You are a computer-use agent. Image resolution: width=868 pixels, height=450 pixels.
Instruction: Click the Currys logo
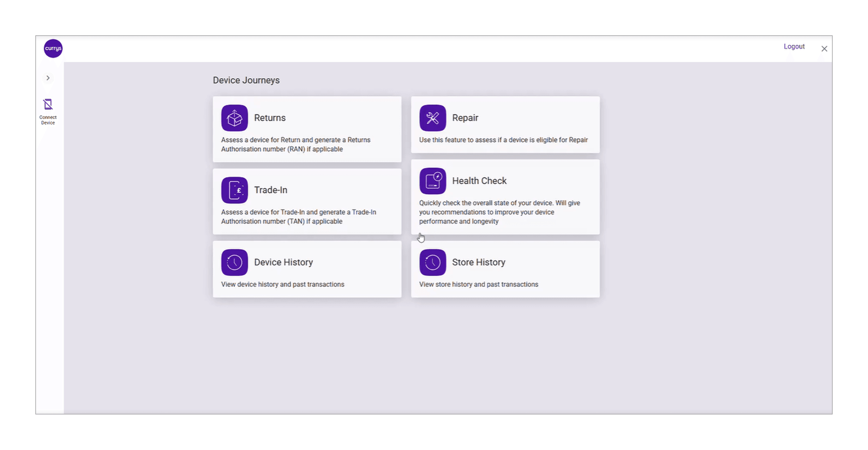53,48
